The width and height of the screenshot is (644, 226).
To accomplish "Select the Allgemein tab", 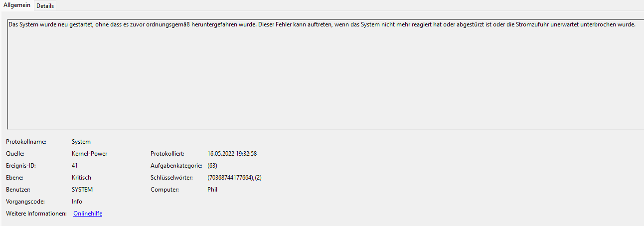I will pos(17,5).
